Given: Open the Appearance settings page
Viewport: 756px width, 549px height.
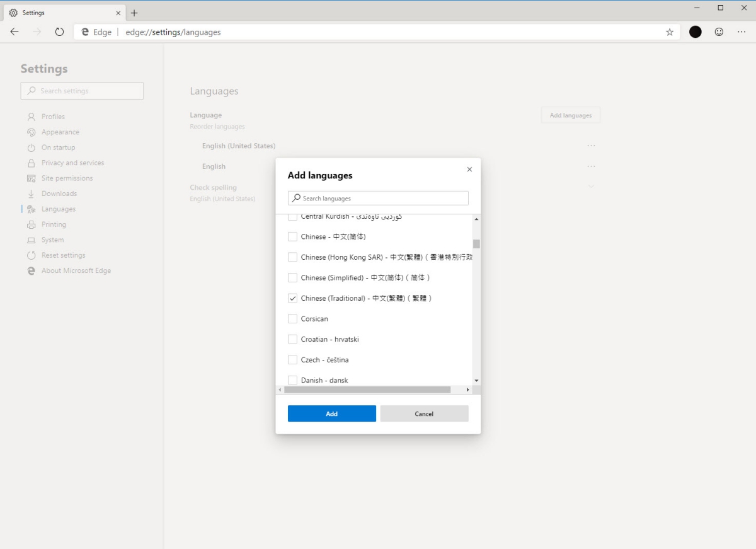Looking at the screenshot, I should (60, 132).
